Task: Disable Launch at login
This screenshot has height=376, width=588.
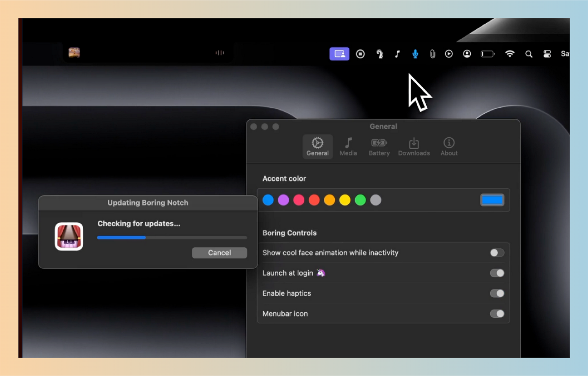Action: pos(497,273)
